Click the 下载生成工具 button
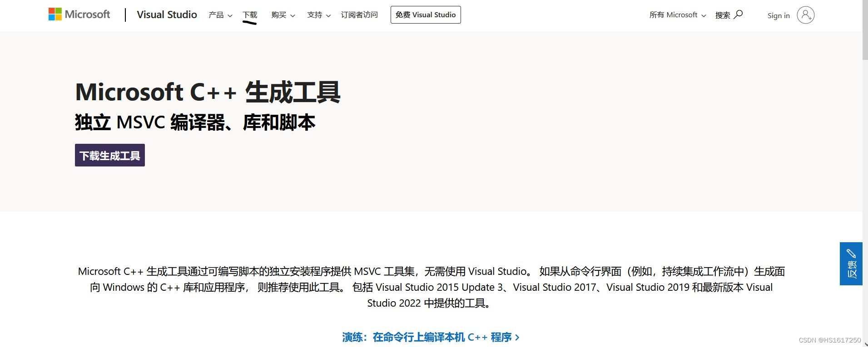The height and width of the screenshot is (347, 868). tap(110, 155)
